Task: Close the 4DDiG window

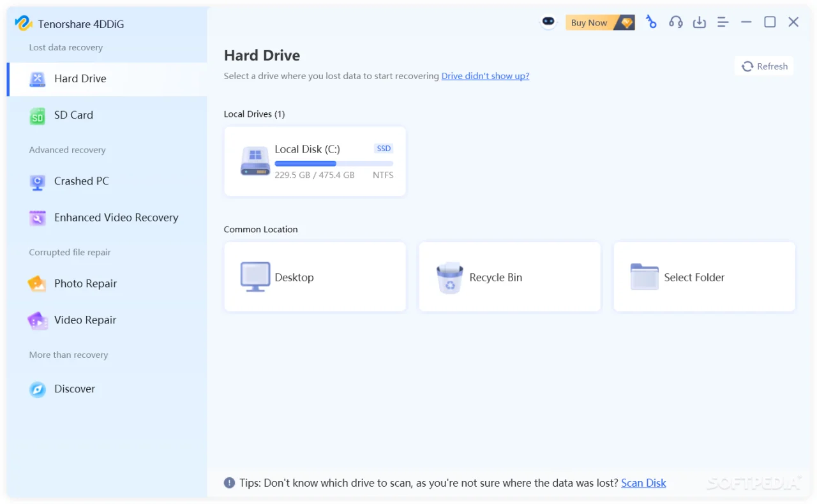Action: 793,22
